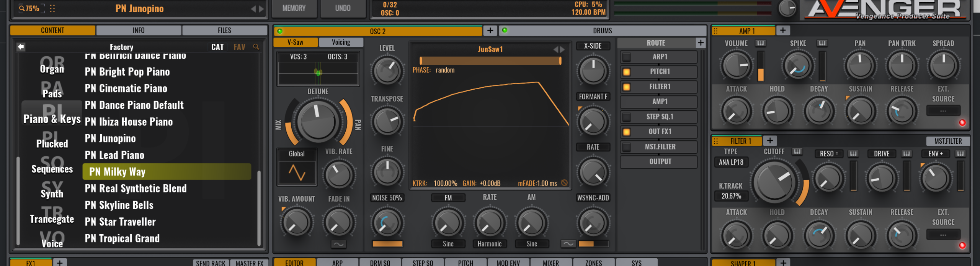Toggle DRUMS power LED
The image size is (980, 266).
(x=505, y=30)
